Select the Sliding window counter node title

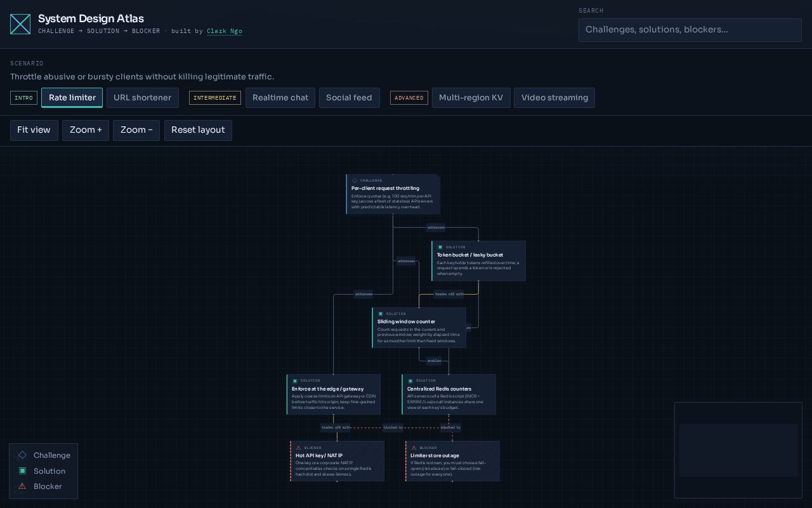(x=406, y=322)
